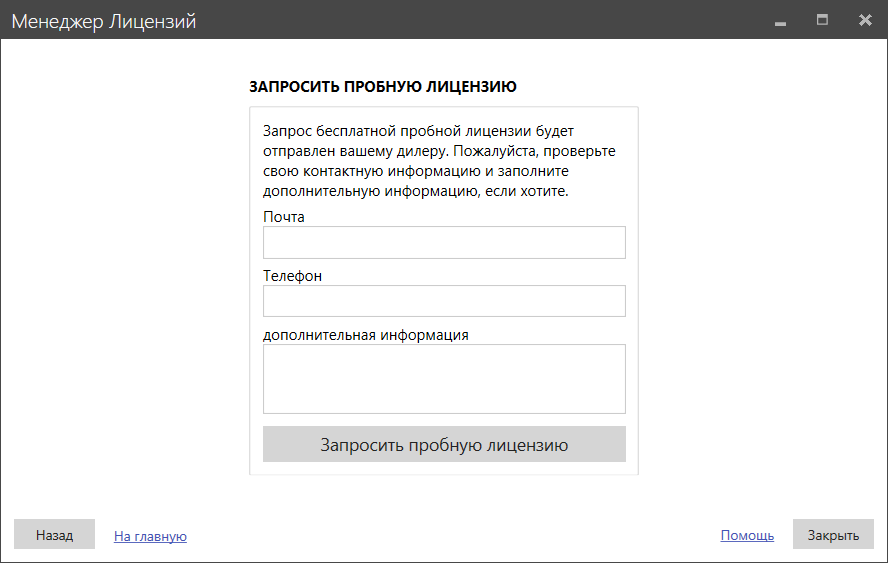The image size is (888, 563).
Task: Select the дополнительная информация text area
Action: (444, 379)
